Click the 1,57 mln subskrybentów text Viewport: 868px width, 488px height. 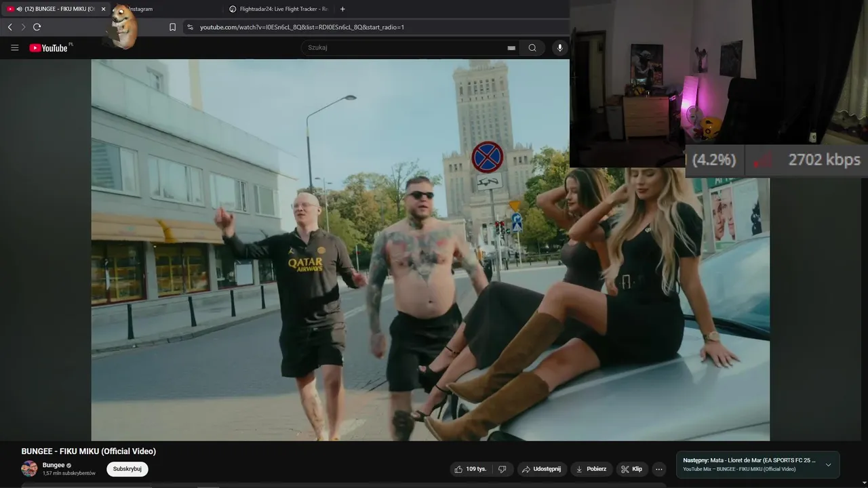(69, 473)
